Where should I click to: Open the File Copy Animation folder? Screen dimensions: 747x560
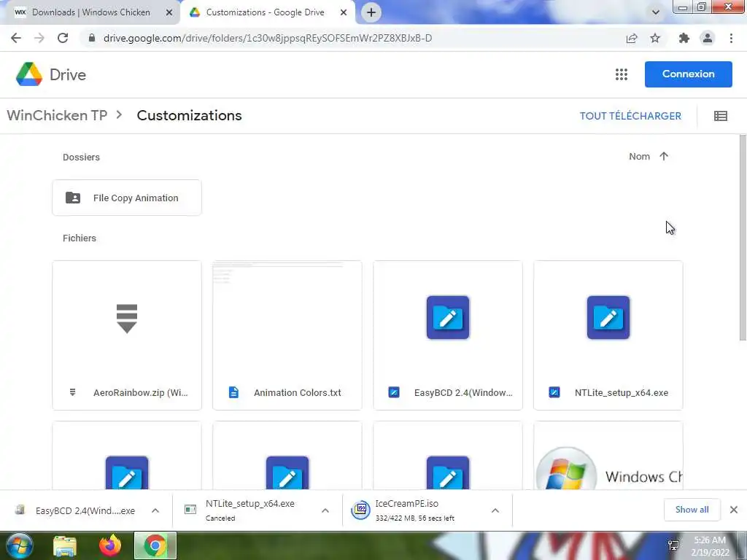[127, 198]
